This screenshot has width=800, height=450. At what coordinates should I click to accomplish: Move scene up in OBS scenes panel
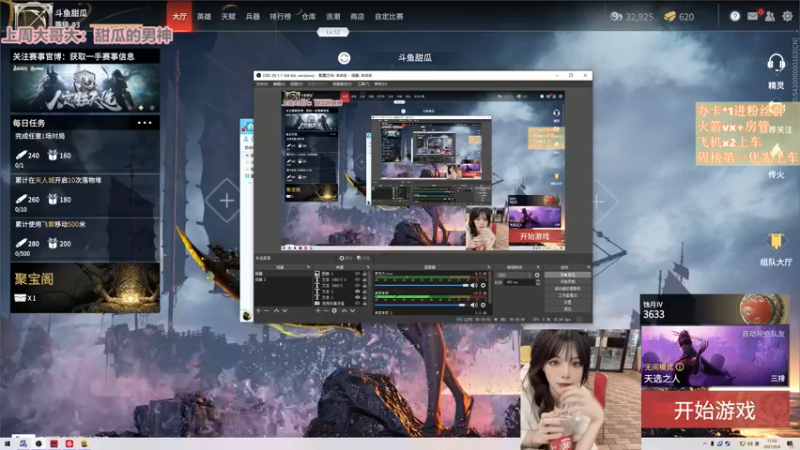[277, 311]
